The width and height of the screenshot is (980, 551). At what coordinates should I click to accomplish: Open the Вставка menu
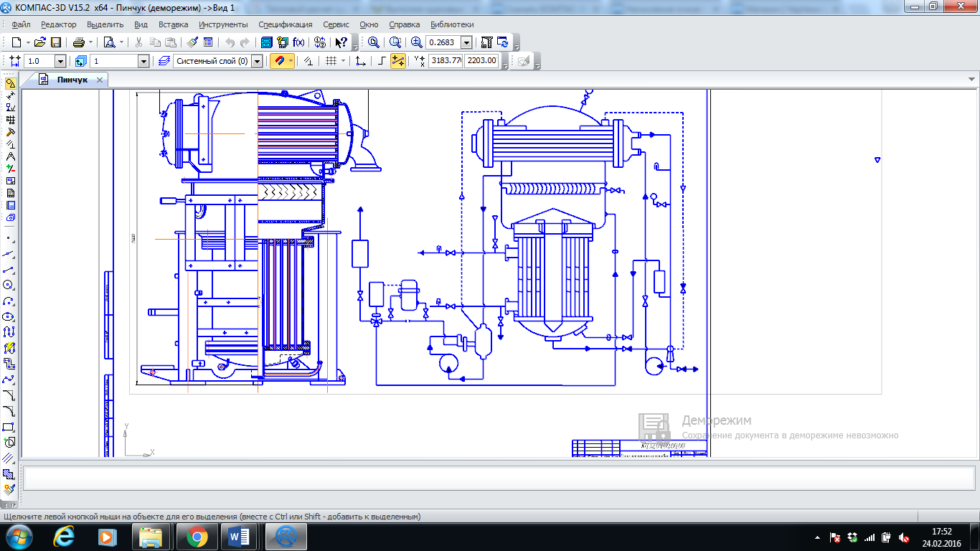(174, 24)
